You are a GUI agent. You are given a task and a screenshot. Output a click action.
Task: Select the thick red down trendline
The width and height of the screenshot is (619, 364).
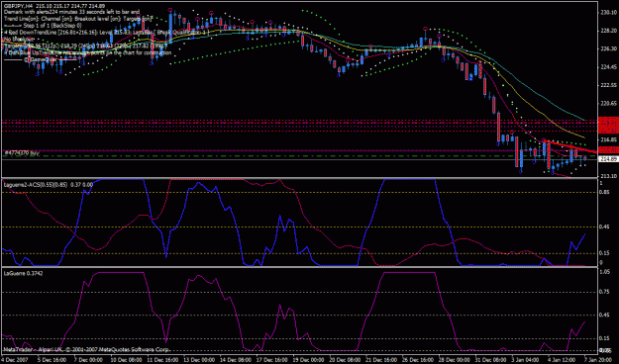click(570, 146)
